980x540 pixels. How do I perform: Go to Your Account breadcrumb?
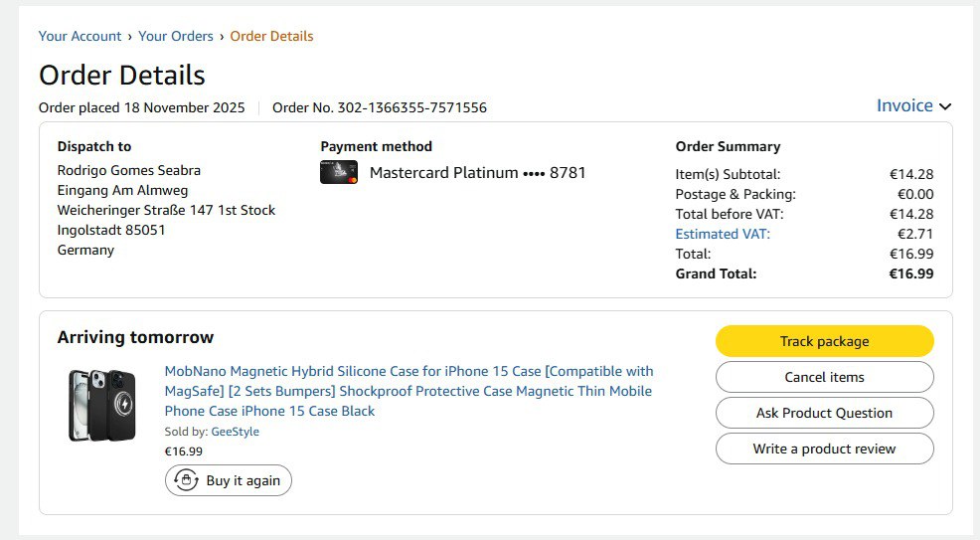point(80,36)
